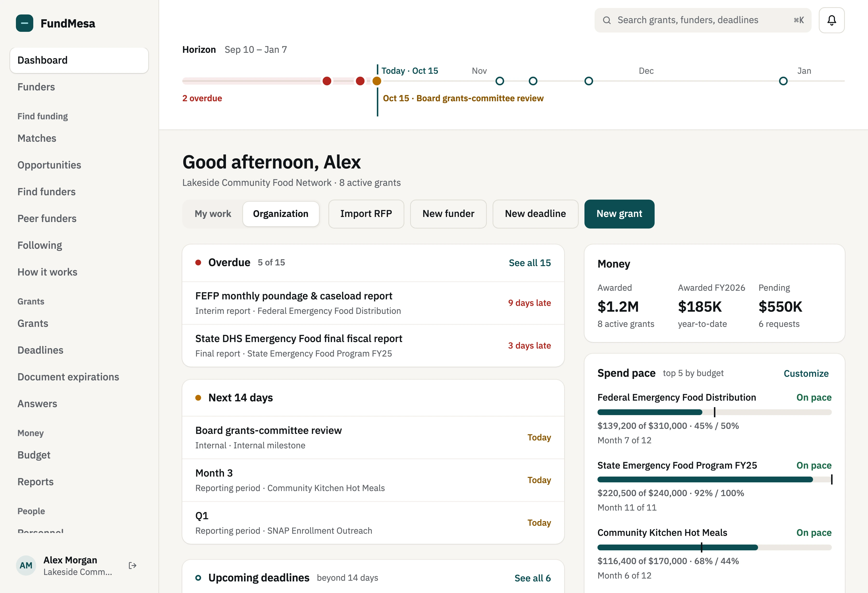This screenshot has width=868, height=593.
Task: Click the second red overdue timeline marker
Action: 360,81
